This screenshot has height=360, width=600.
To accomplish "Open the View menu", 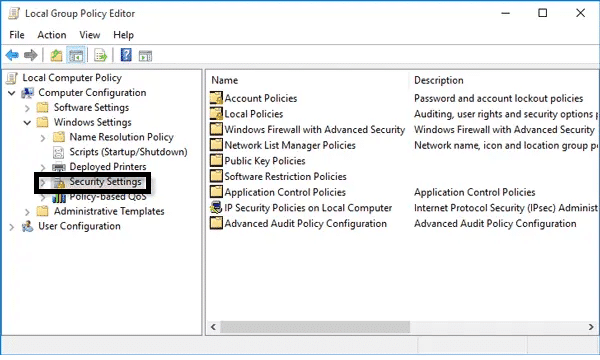I will pos(90,35).
